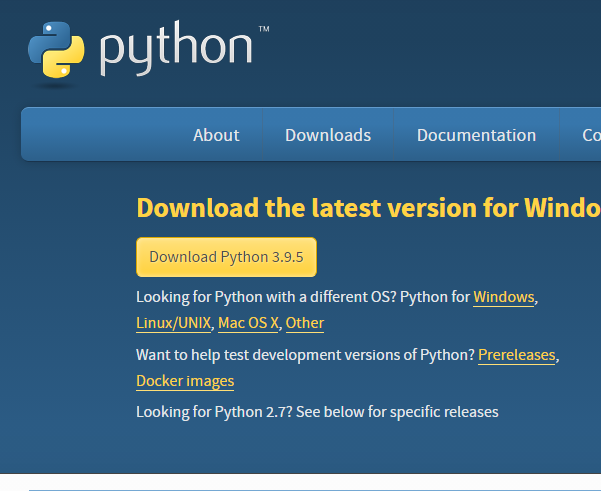The height and width of the screenshot is (491, 601).
Task: Visit the Prereleases link
Action: tap(516, 355)
